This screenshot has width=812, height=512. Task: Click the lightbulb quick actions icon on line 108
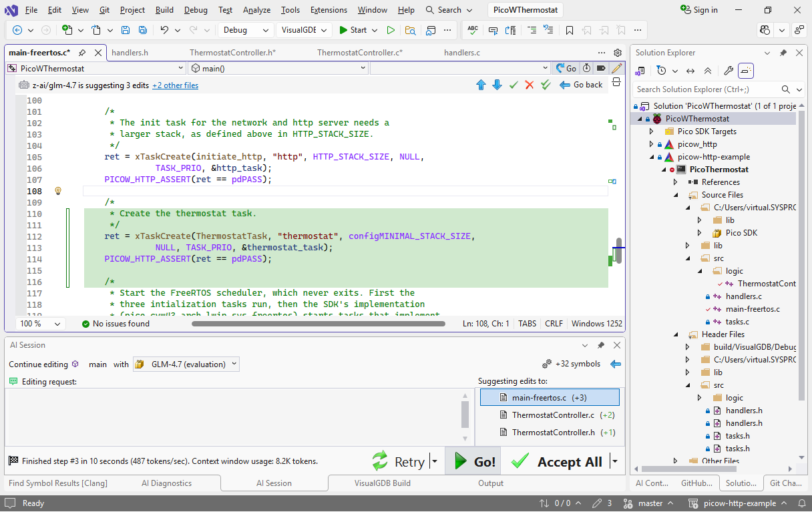[58, 191]
